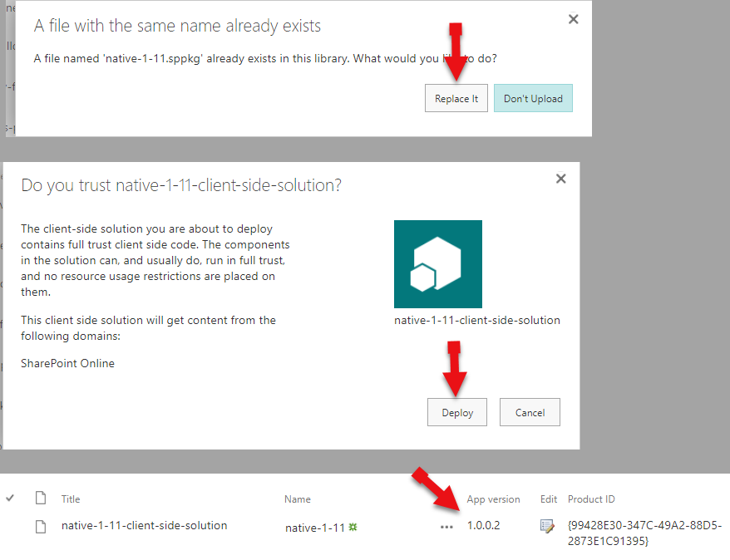Click the 'Do you trust native-1-11-client-side-solution?' heading

pos(181,185)
